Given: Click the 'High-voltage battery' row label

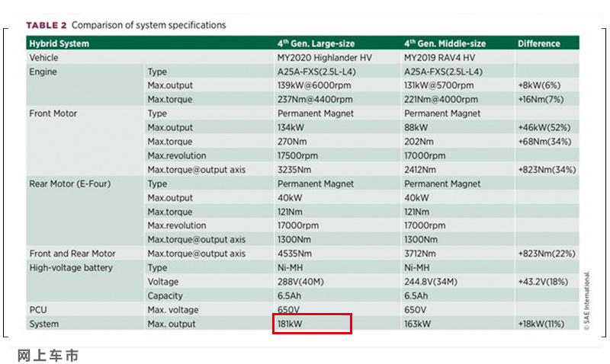Looking at the screenshot, I should pyautogui.click(x=71, y=267).
